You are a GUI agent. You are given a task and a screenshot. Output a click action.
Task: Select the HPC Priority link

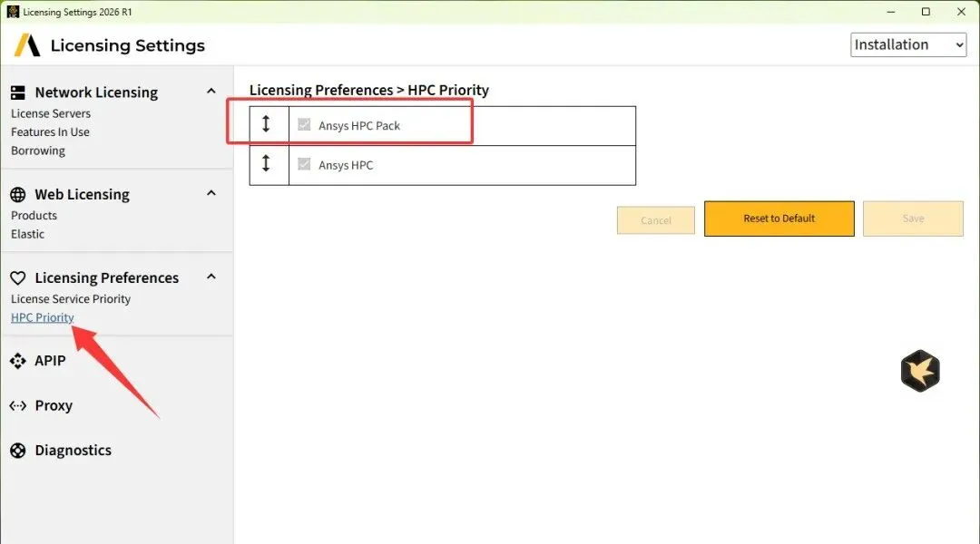coord(43,317)
